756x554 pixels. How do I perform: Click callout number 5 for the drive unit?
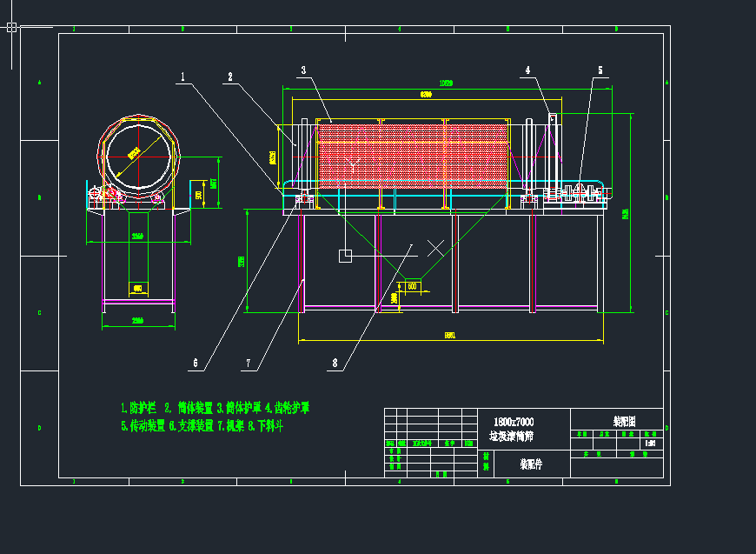600,70
